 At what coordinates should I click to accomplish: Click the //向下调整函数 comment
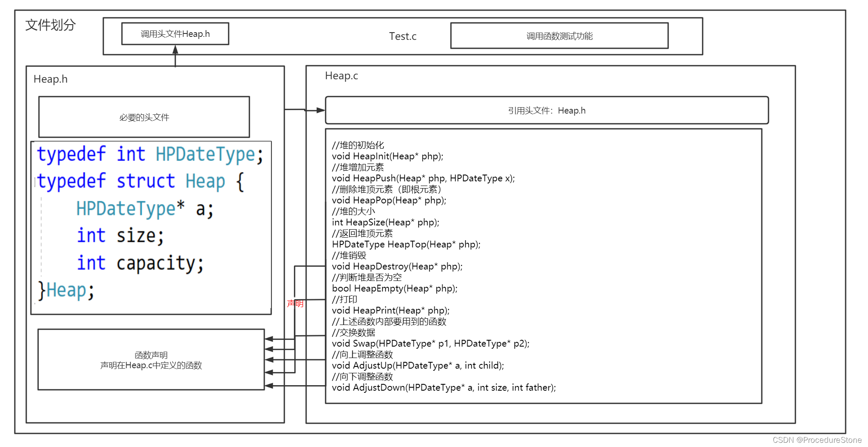pos(362,377)
